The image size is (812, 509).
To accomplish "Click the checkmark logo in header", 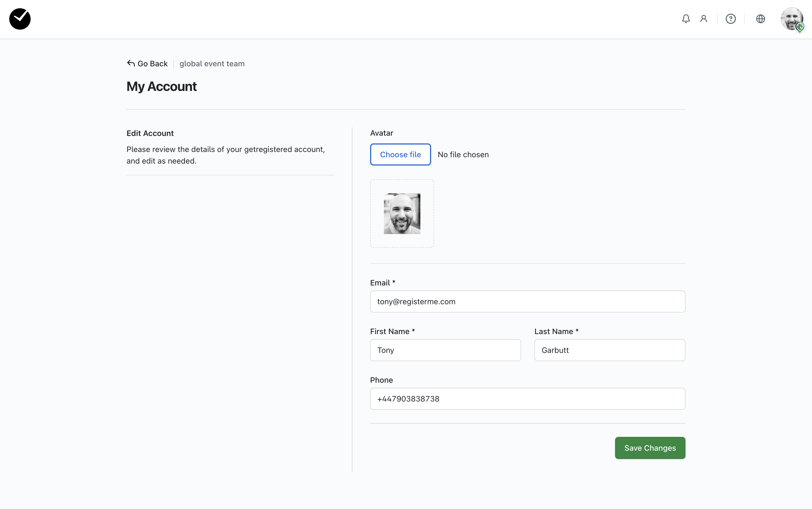I will [x=20, y=19].
